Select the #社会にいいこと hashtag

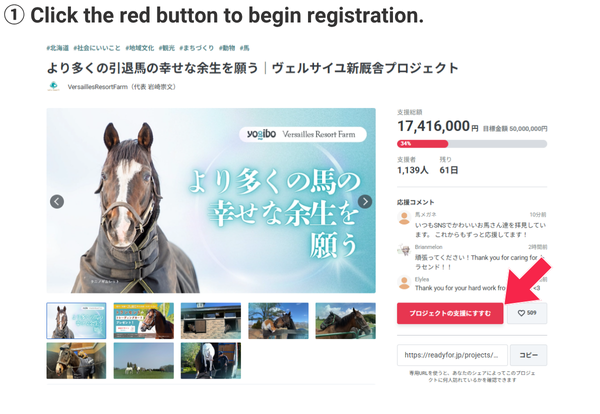coord(97,48)
